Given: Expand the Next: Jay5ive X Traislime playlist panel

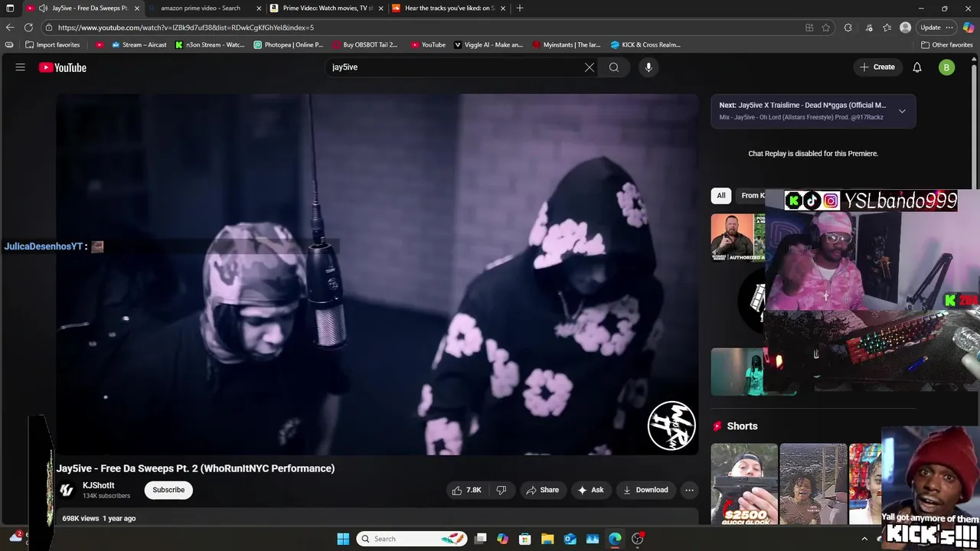Looking at the screenshot, I should click(902, 111).
